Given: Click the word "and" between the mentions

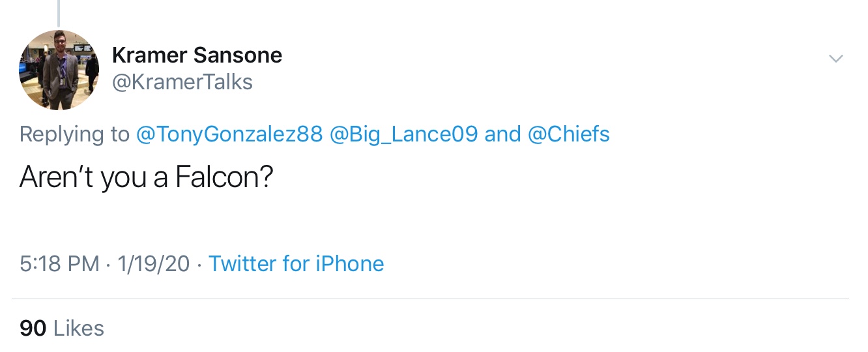Looking at the screenshot, I should click(502, 134).
